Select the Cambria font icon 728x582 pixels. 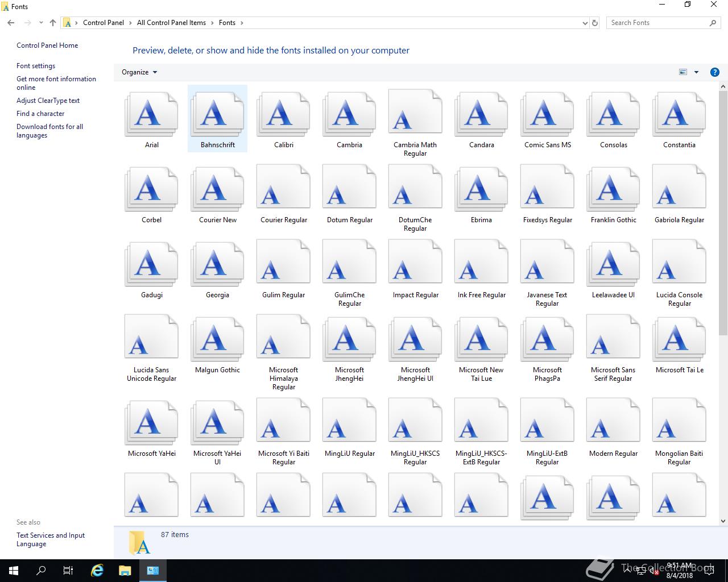(349, 113)
